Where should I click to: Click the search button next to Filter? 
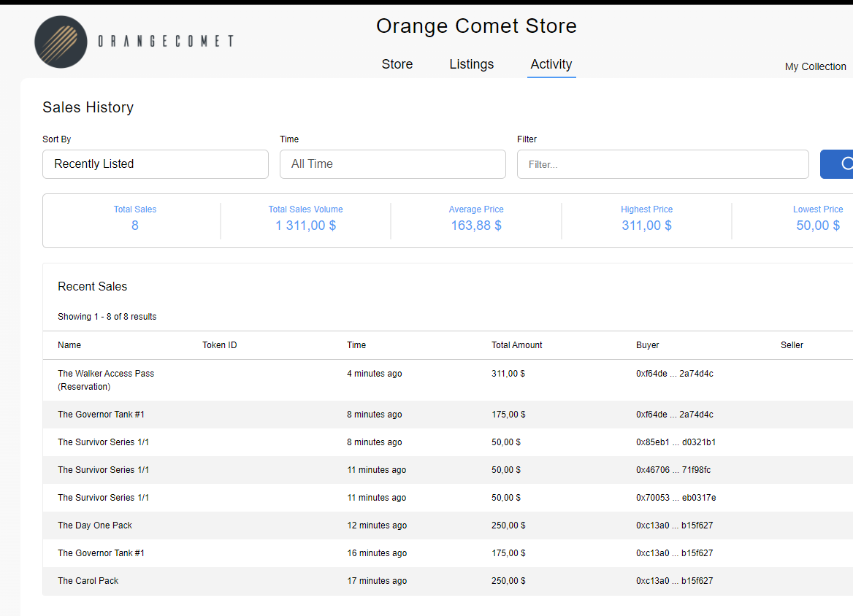point(837,163)
